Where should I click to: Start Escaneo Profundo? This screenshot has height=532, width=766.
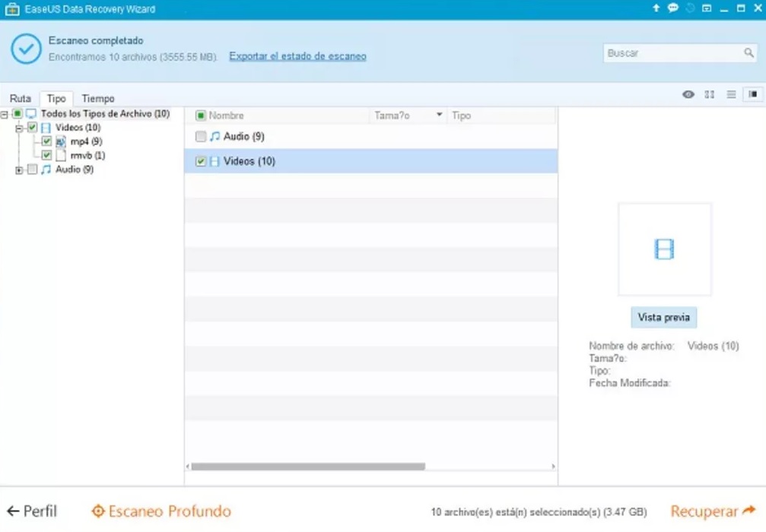coord(161,511)
